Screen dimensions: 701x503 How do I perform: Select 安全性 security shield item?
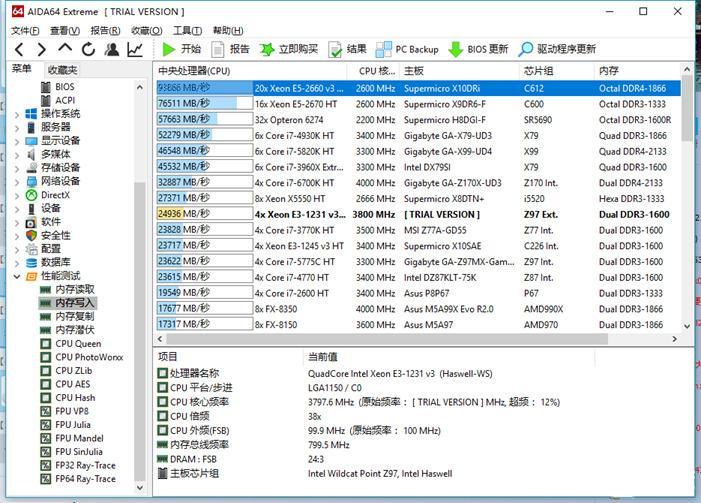click(48, 235)
